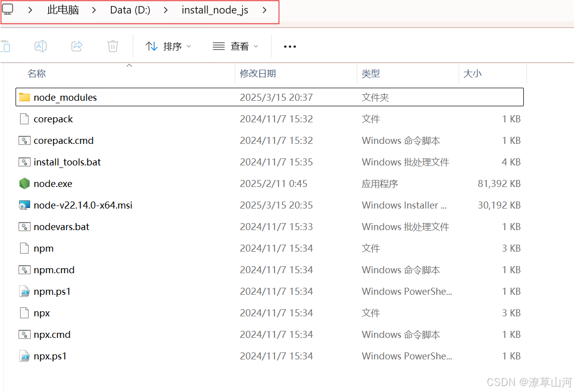The height and width of the screenshot is (392, 574).
Task: Click the node_modules folder icon
Action: [25, 97]
